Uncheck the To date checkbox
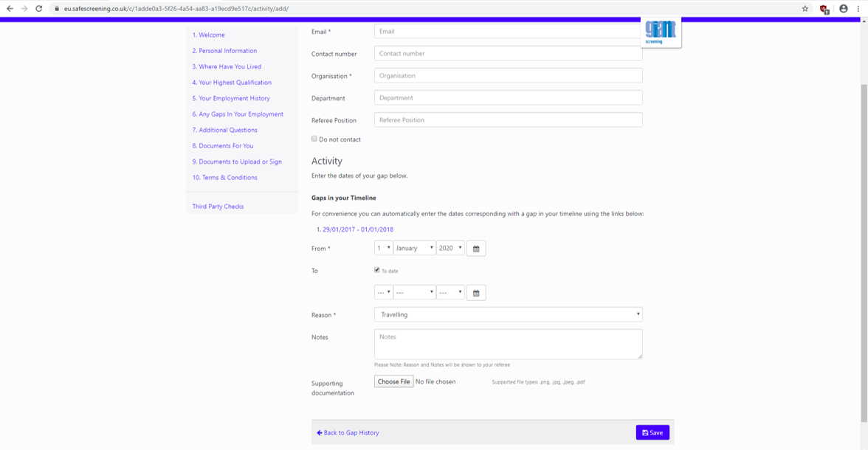This screenshot has width=868, height=450. 377,270
